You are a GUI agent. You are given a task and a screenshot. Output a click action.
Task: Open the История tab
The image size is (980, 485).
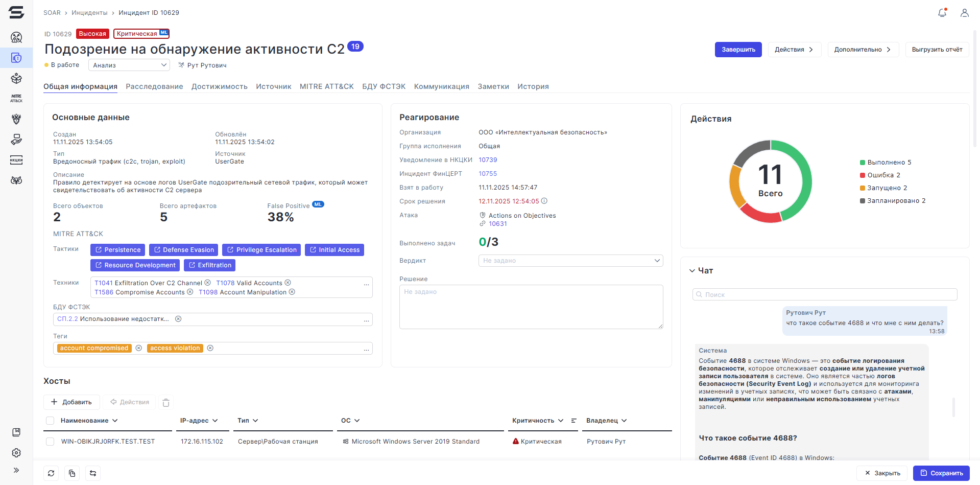tap(533, 86)
